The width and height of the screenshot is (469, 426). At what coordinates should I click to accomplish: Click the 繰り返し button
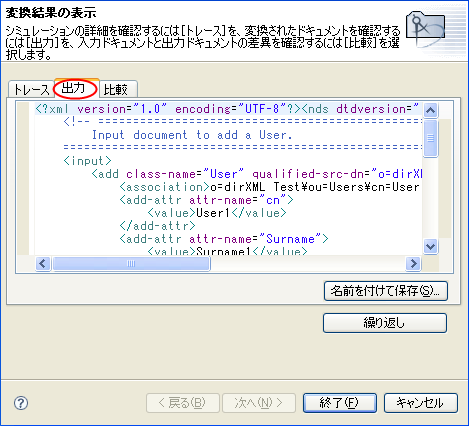pyautogui.click(x=385, y=323)
